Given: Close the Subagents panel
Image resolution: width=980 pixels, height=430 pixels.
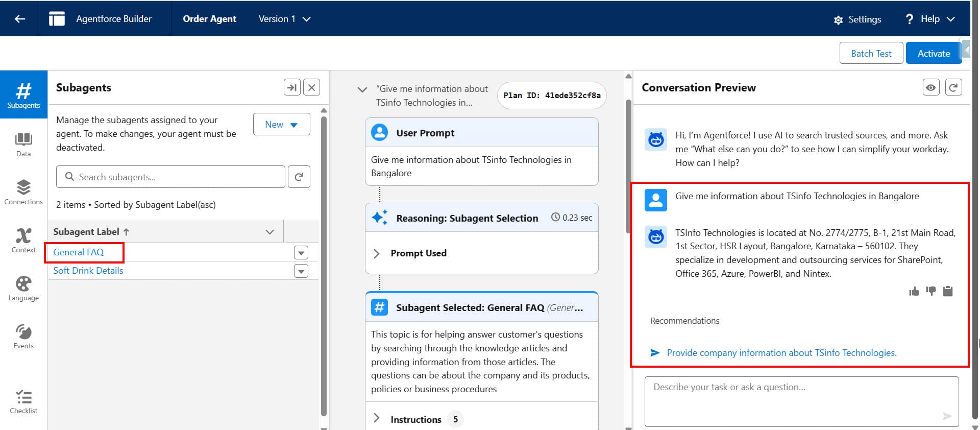Looking at the screenshot, I should pyautogui.click(x=311, y=87).
